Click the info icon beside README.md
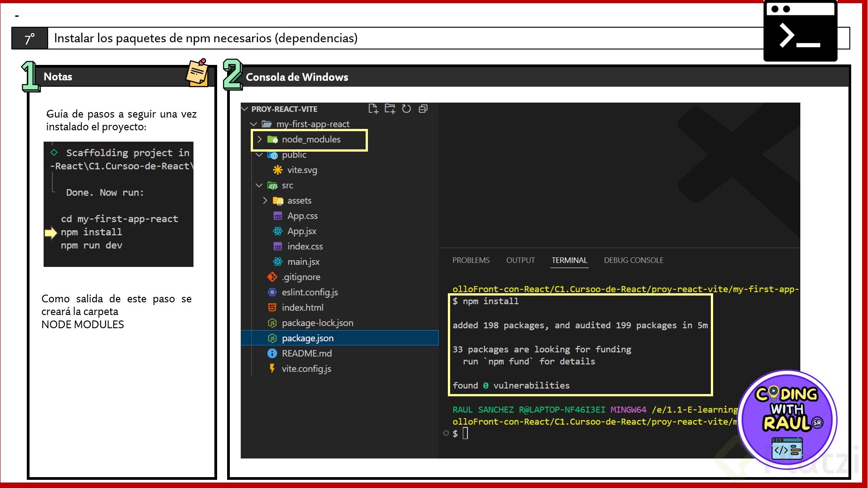The image size is (868, 488). 272,353
